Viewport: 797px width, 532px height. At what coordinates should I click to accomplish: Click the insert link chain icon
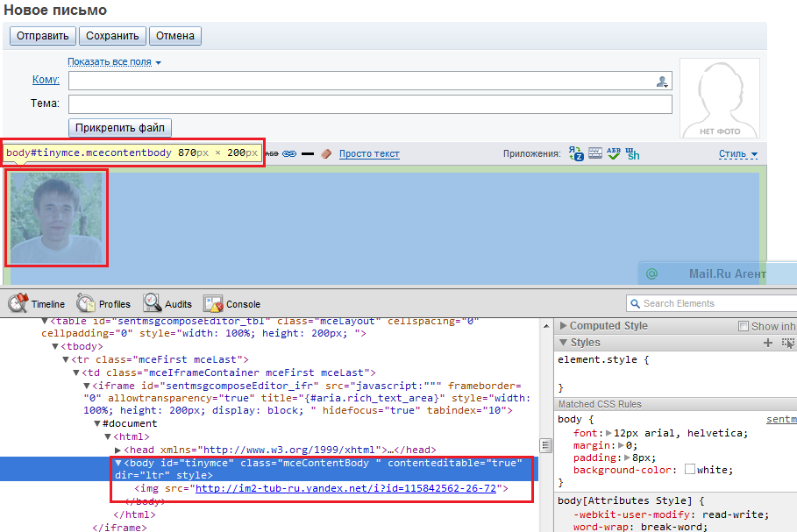click(x=290, y=153)
